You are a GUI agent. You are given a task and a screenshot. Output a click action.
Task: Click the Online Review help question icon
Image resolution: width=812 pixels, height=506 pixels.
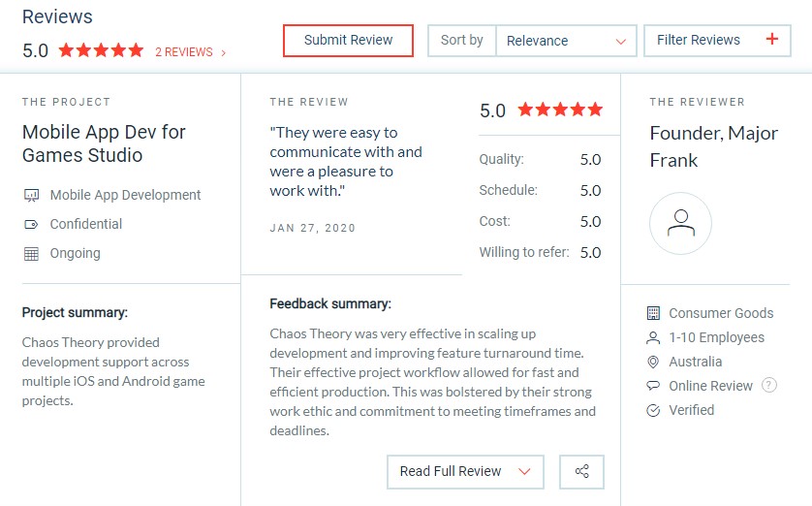click(769, 386)
